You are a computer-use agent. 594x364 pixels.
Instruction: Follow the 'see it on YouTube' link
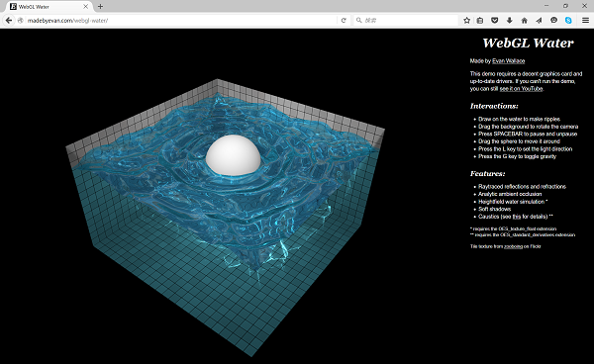tap(522, 89)
